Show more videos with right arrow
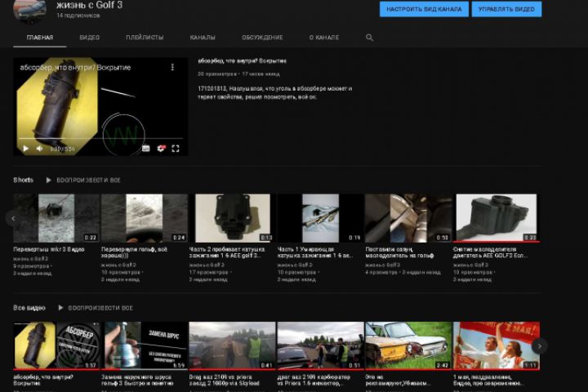 coord(539,346)
